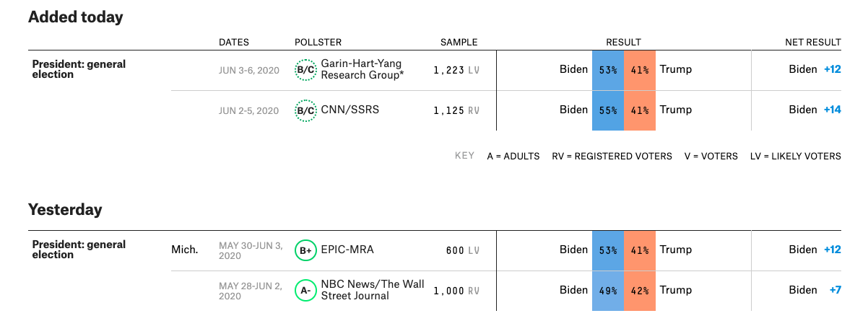Click the orange 42% Trump result cell
The image size is (868, 321).
640,291
